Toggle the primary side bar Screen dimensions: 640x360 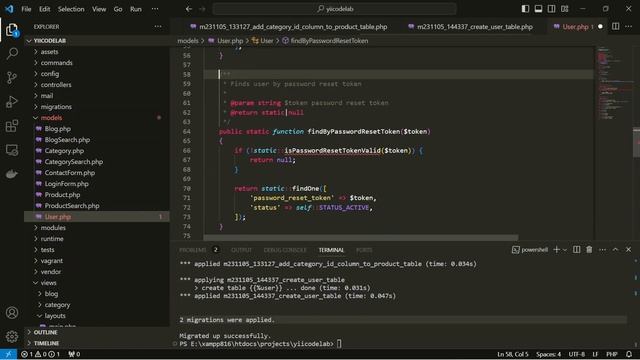(525, 9)
